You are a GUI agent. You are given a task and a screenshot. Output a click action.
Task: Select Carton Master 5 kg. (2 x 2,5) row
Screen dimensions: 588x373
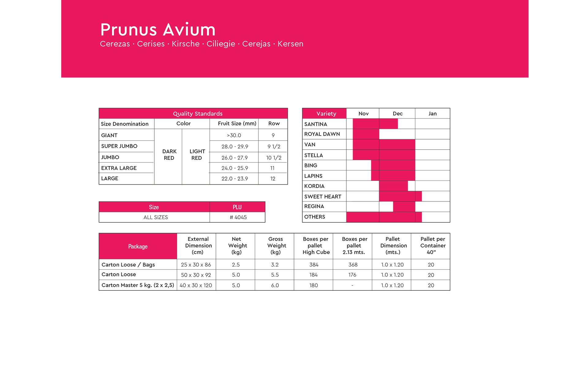pyautogui.click(x=274, y=285)
